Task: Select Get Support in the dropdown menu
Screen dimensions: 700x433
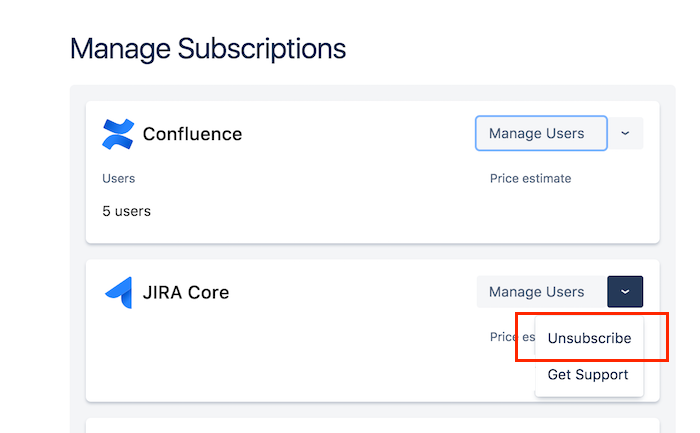Action: point(588,374)
